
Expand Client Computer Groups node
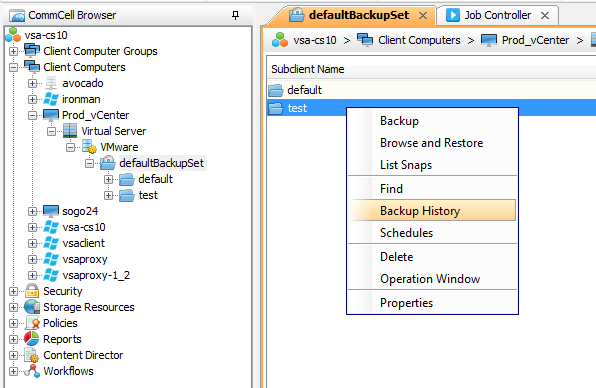click(x=13, y=51)
